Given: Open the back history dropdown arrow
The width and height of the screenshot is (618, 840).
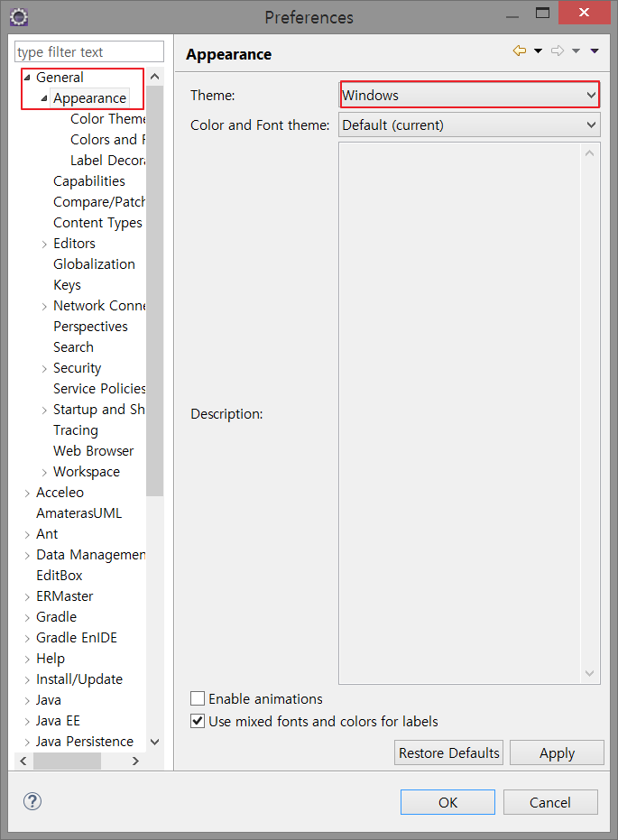Looking at the screenshot, I should 539,51.
